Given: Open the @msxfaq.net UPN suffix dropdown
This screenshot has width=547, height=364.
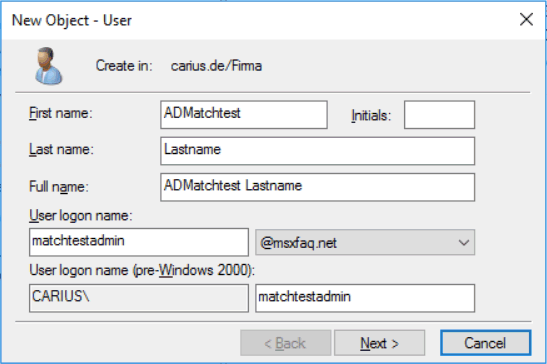Looking at the screenshot, I should (365, 243).
